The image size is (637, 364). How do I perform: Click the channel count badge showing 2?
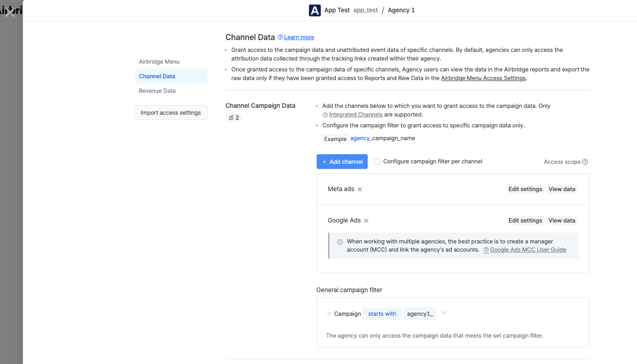click(234, 118)
